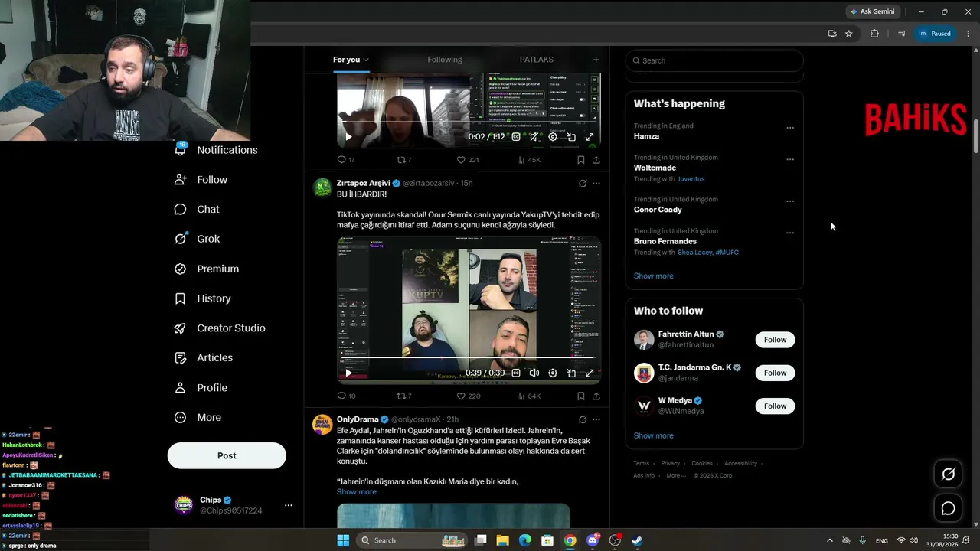Toggle captions on the 0:02 video
This screenshot has width=980, height=551.
tap(516, 137)
